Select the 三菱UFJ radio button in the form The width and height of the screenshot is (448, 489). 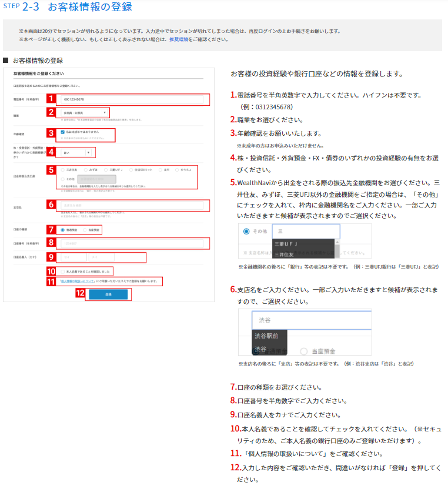click(106, 170)
